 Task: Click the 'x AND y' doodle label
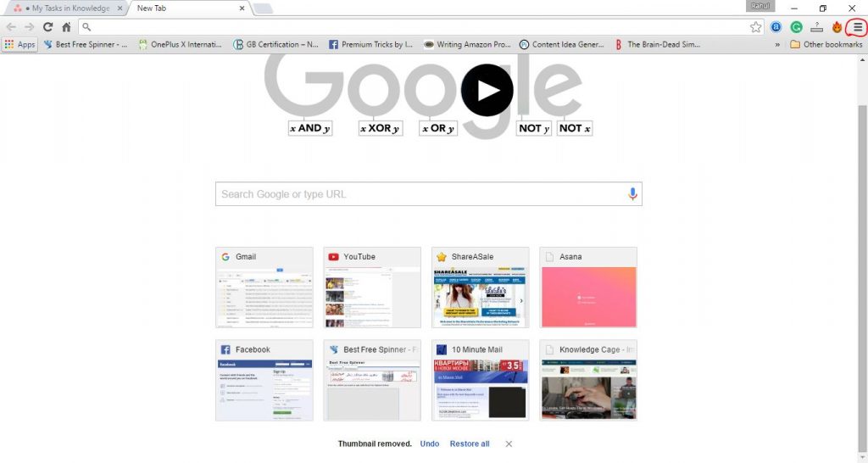point(310,129)
